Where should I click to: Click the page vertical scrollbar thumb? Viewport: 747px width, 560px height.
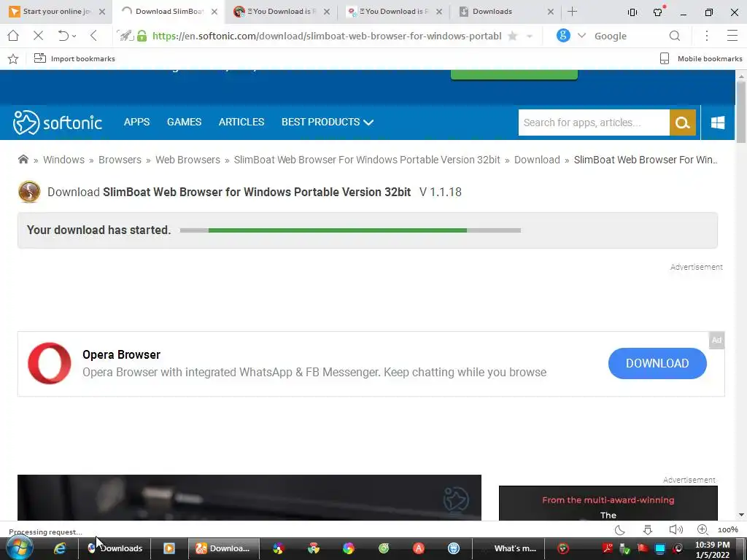tap(741, 112)
